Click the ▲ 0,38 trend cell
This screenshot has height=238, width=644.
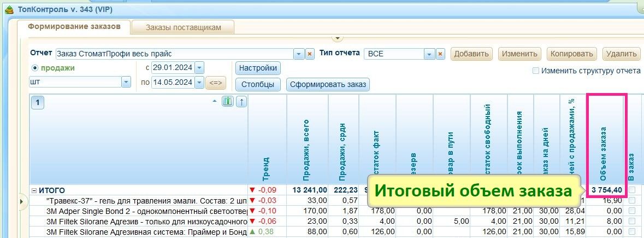click(x=267, y=232)
